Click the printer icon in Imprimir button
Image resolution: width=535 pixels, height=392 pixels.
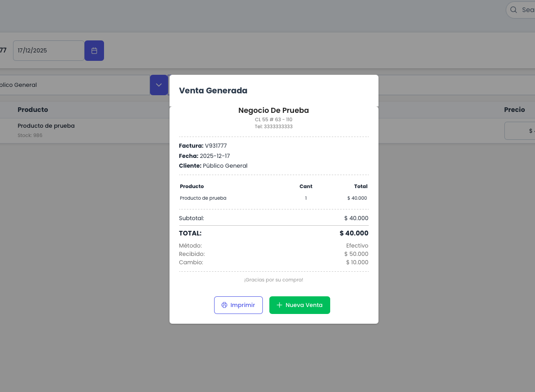(224, 305)
